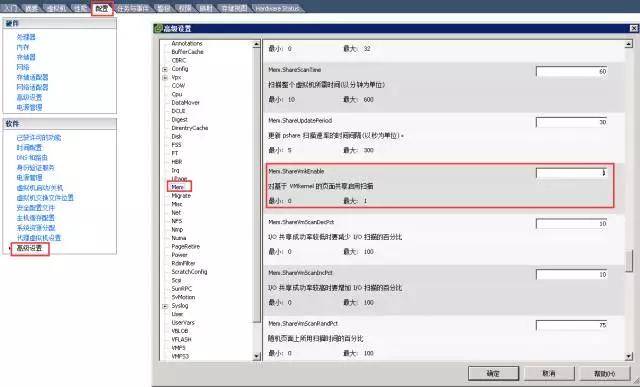Image resolution: width=640 pixels, height=387 pixels.
Task: Close the 高级设置 dialog
Action: click(x=633, y=28)
